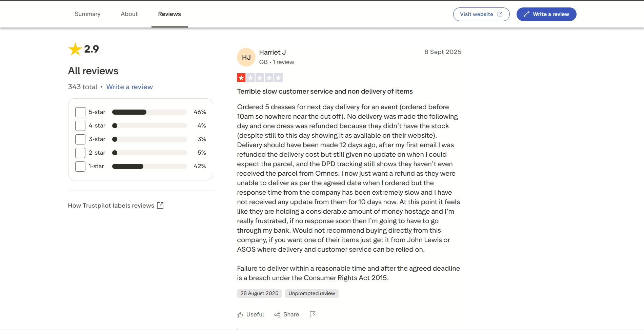Screen dimensions: 644x330
Task: Click the external-link icon on Visit website button
Action: (500, 14)
